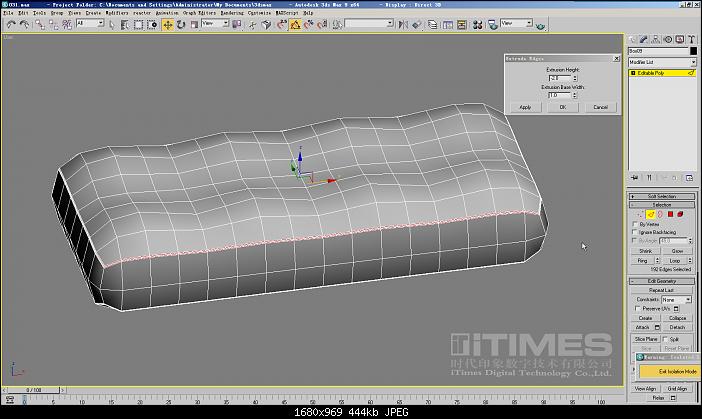Toggle the Split checkbox
The height and width of the screenshot is (419, 702).
[x=665, y=339]
